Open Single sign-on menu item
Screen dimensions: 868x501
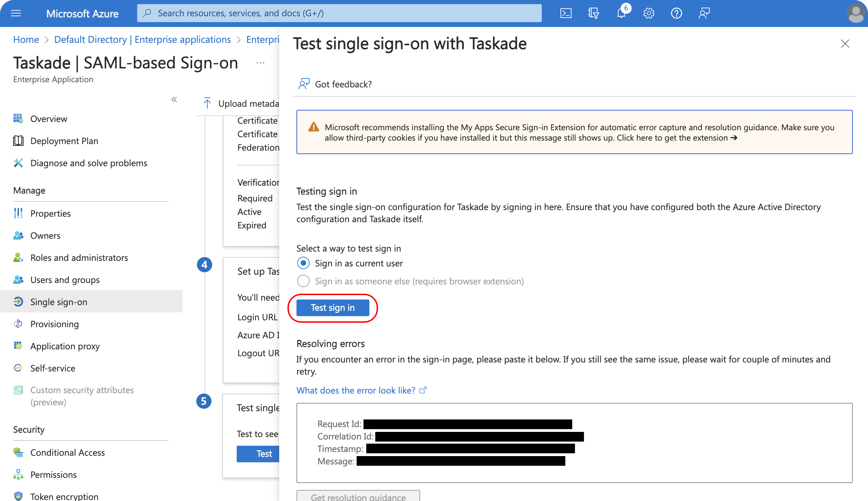[59, 302]
